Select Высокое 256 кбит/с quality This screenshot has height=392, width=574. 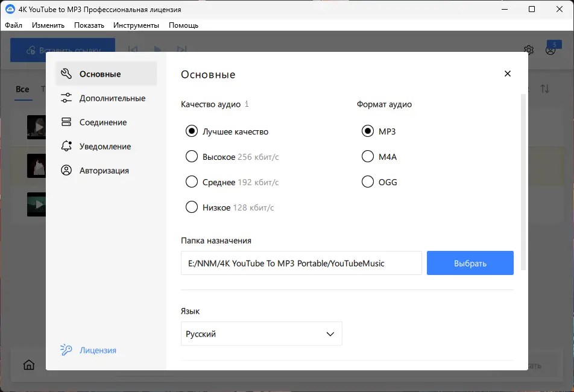tap(192, 157)
